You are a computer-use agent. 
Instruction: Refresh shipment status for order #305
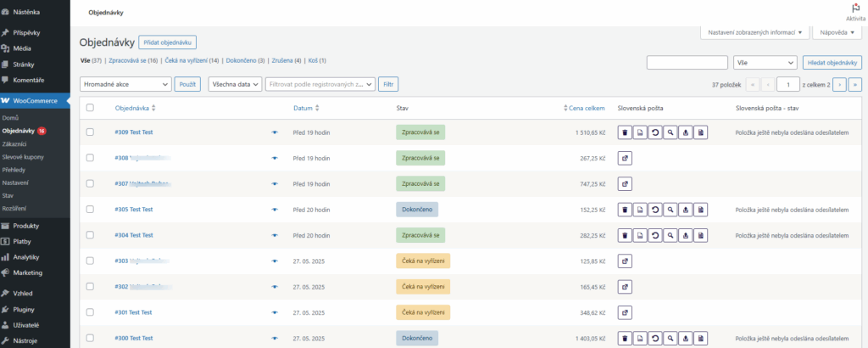[655, 210]
